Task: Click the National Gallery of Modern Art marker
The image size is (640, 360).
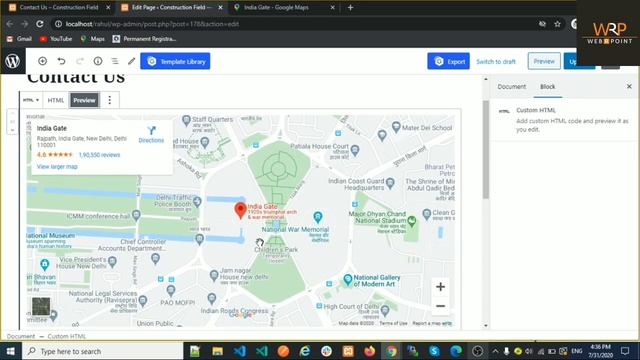Action: (348, 280)
